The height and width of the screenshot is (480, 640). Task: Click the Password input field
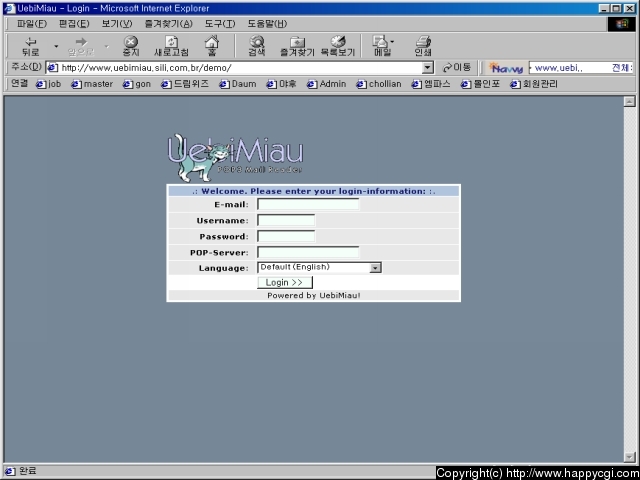[x=286, y=236]
